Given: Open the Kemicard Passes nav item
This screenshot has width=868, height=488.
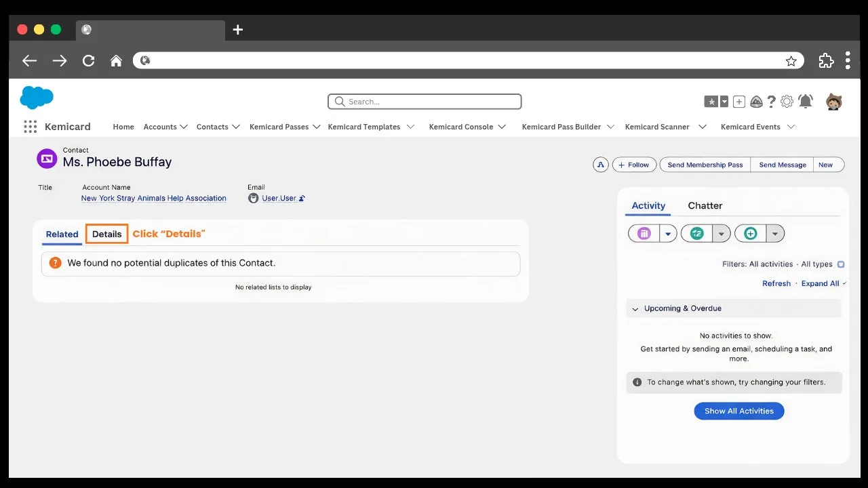Looking at the screenshot, I should pos(279,127).
